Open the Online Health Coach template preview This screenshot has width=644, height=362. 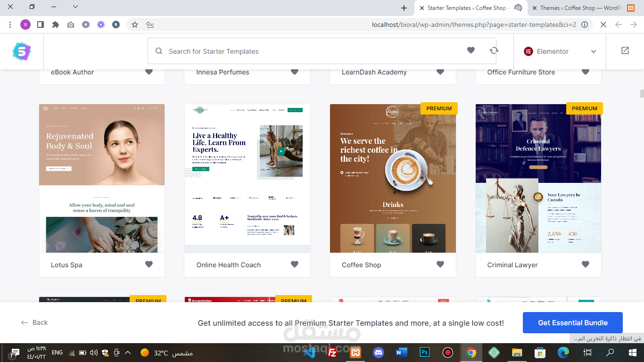click(x=248, y=178)
